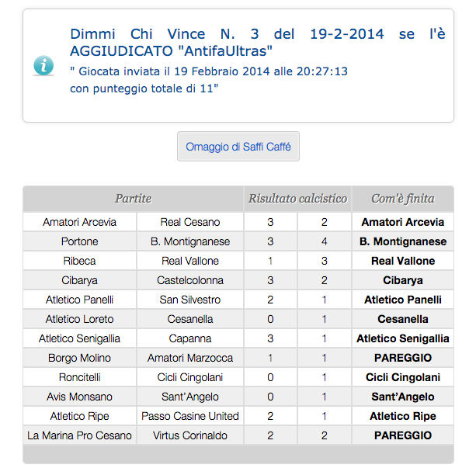Select the Amatori Arcevia home team cell
476x475 pixels.
click(x=79, y=222)
